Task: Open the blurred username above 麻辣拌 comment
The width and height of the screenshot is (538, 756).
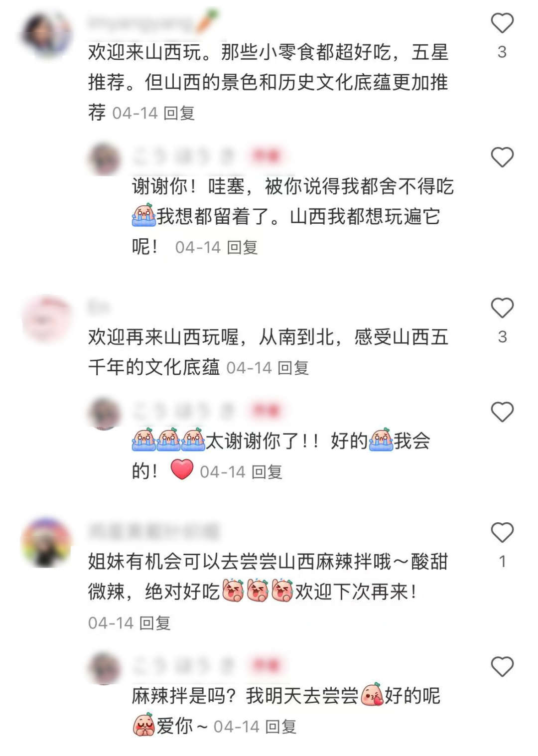Action: pos(154,532)
